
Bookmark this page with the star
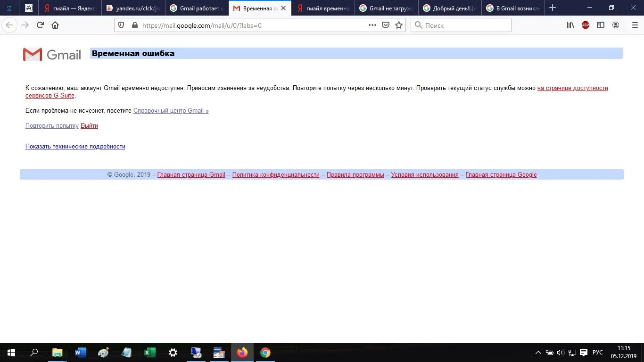click(x=399, y=25)
